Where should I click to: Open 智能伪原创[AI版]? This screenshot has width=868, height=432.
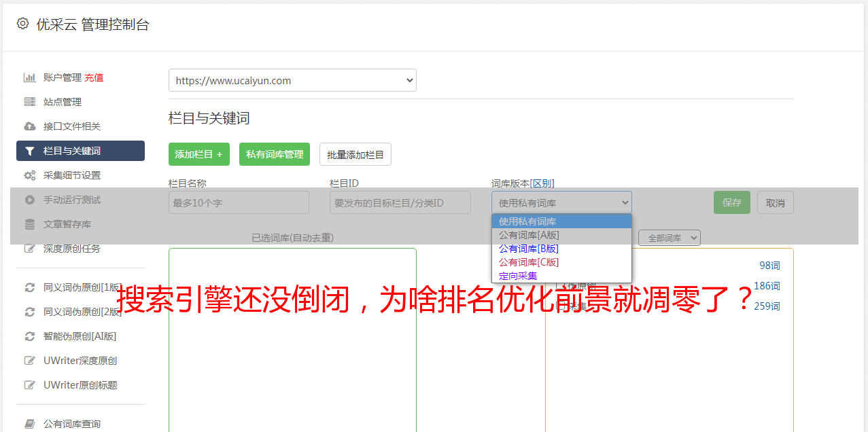80,336
